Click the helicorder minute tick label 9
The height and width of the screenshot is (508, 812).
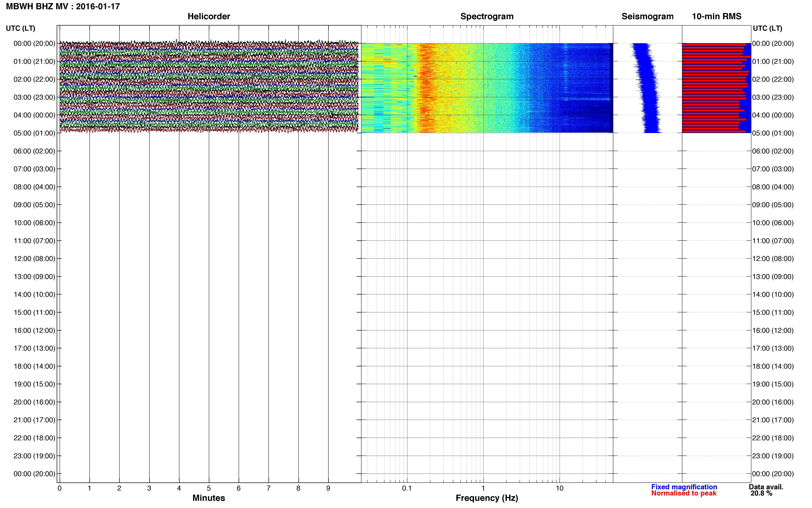pyautogui.click(x=328, y=488)
